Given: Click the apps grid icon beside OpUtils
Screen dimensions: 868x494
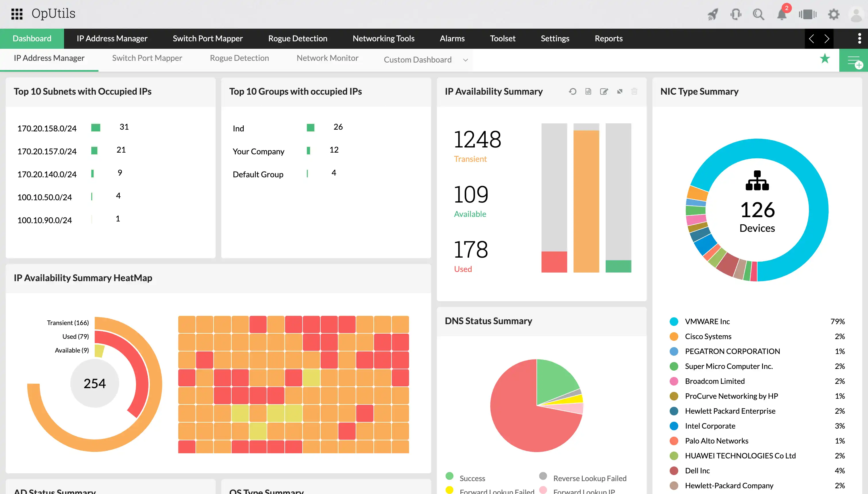Looking at the screenshot, I should [x=16, y=14].
